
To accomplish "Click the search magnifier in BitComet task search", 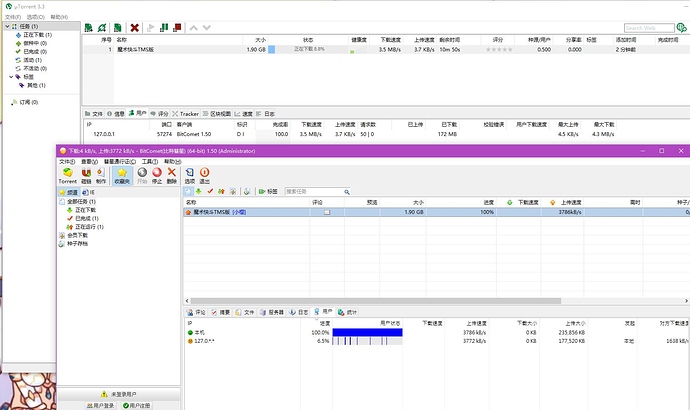I will [347, 192].
